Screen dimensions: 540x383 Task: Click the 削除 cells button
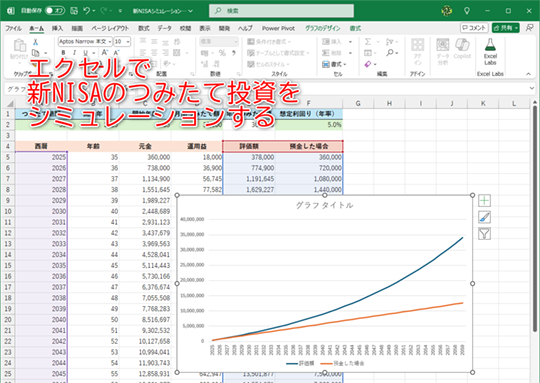[332, 53]
